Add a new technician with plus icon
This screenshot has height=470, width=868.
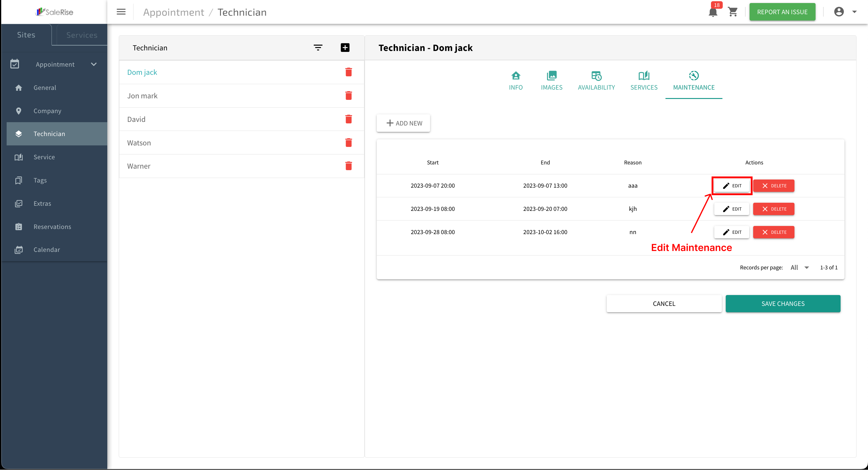click(345, 48)
